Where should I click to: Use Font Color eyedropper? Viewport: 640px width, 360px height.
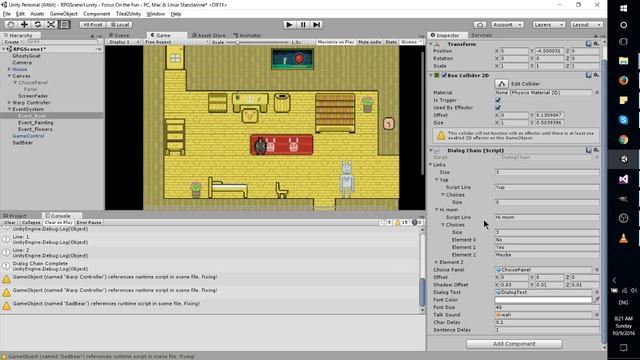point(596,300)
